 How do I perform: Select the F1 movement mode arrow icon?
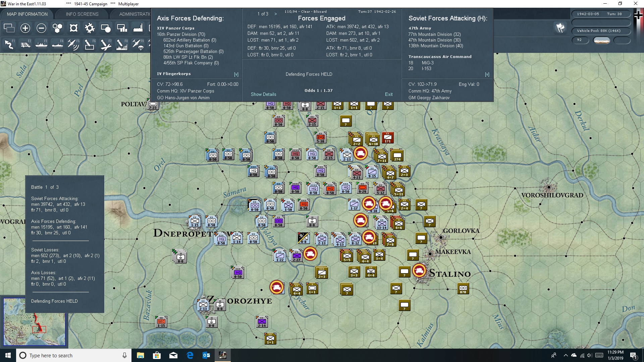click(9, 44)
